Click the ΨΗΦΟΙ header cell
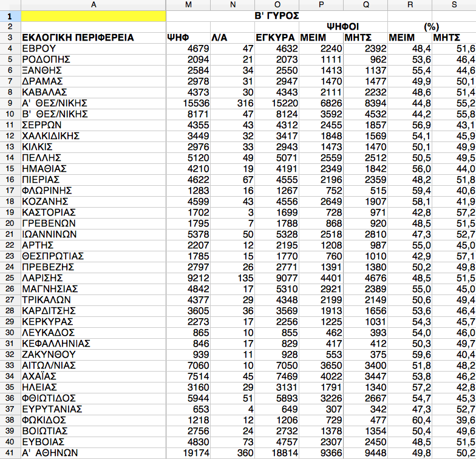Image resolution: width=476 pixels, height=459 pixels. (343, 27)
